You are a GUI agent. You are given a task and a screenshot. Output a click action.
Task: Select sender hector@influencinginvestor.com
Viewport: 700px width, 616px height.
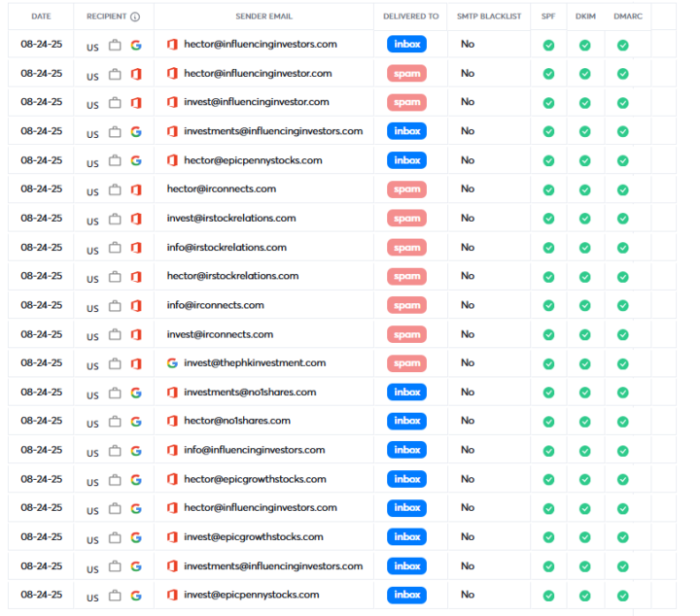pyautogui.click(x=258, y=73)
